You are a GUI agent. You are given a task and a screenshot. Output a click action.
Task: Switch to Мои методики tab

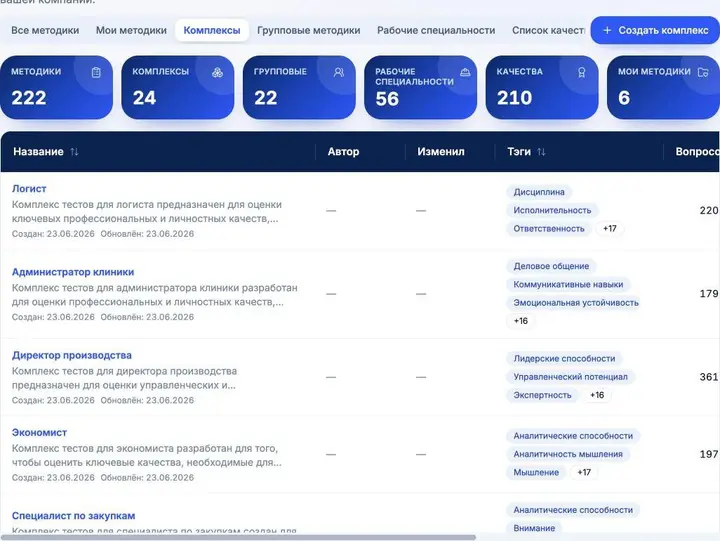131,30
